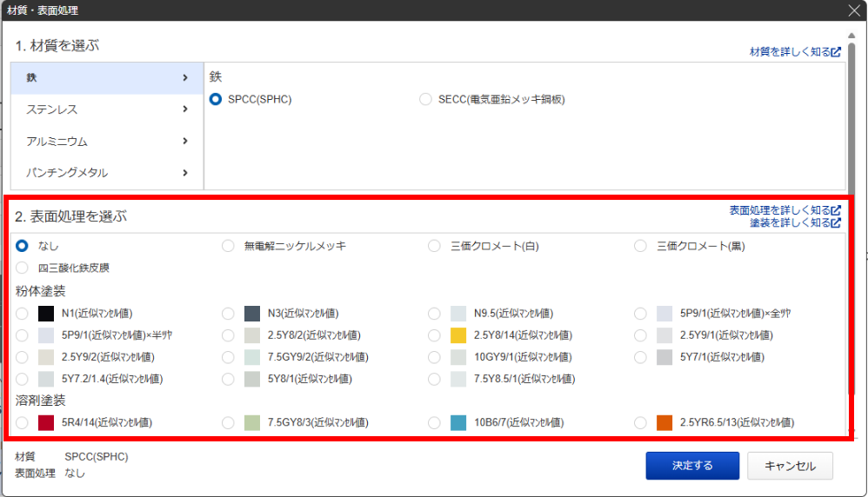The height and width of the screenshot is (497, 868).
Task: Choose 四三酸化鉄皮膜 radio option
Action: point(22,268)
